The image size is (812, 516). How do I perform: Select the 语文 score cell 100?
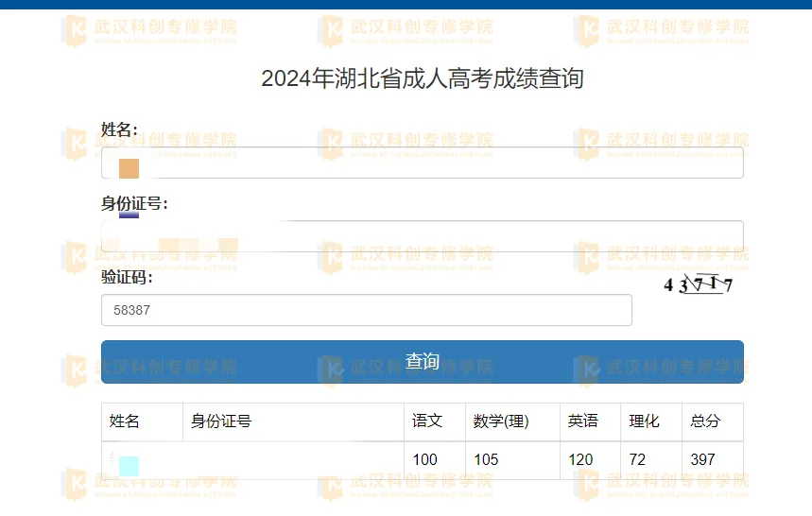tap(425, 460)
